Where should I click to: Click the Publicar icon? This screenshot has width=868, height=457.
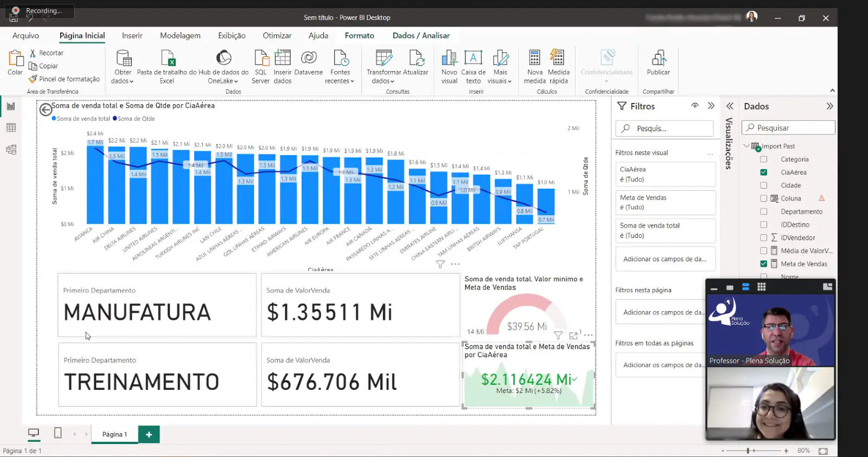click(659, 59)
